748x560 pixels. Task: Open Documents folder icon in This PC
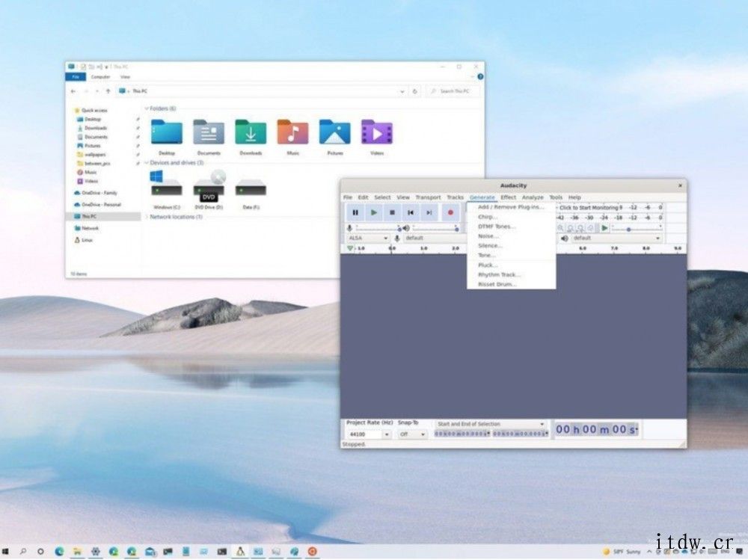(x=209, y=132)
